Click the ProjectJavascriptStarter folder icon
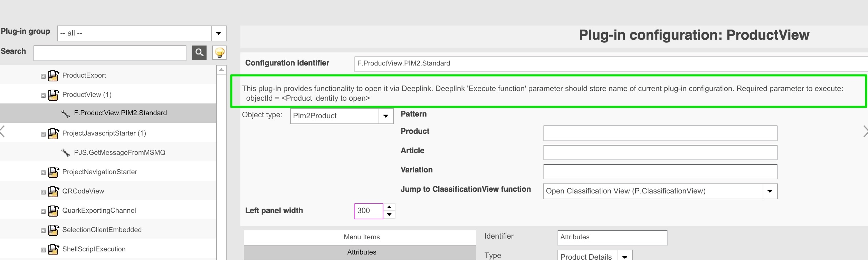 coord(54,133)
